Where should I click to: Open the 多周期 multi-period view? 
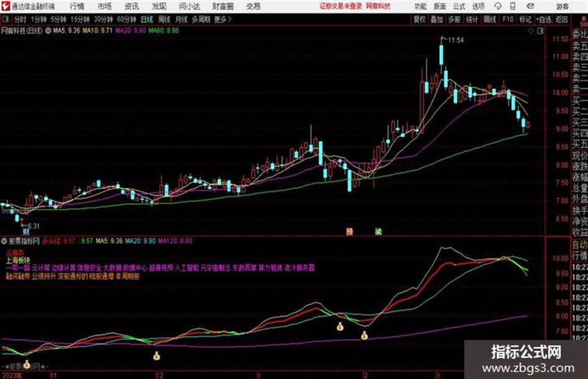(201, 19)
